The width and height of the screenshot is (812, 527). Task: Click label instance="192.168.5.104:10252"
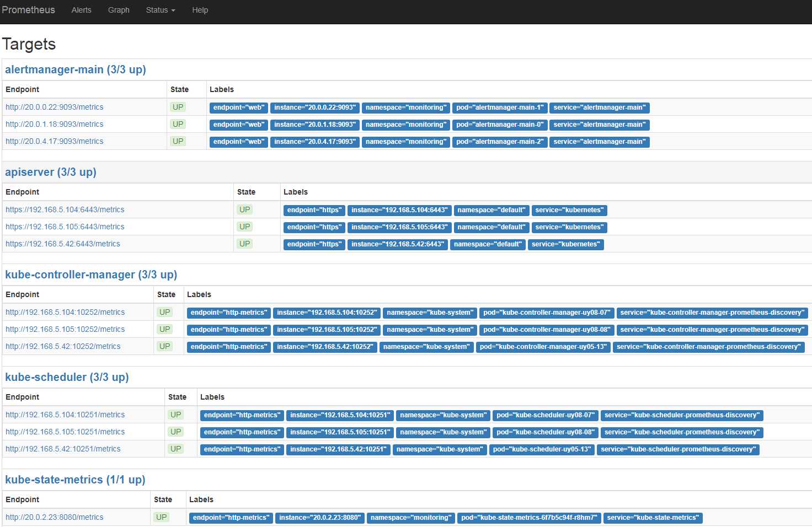[327, 313]
